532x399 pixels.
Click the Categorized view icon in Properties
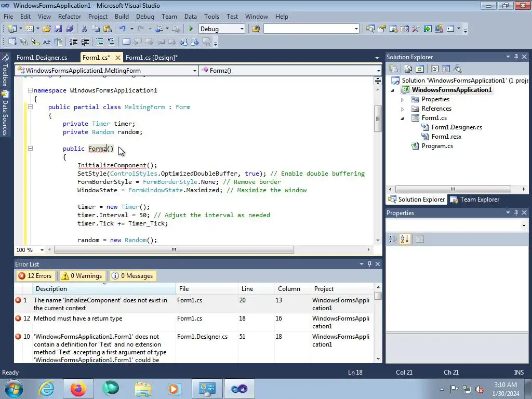[x=393, y=239]
